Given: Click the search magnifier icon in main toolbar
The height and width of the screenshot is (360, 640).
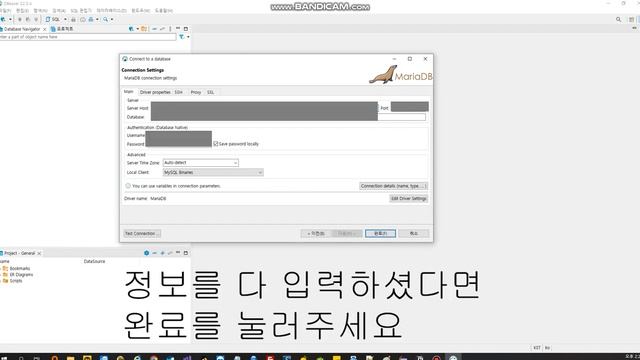Looking at the screenshot, I should coord(105,19).
